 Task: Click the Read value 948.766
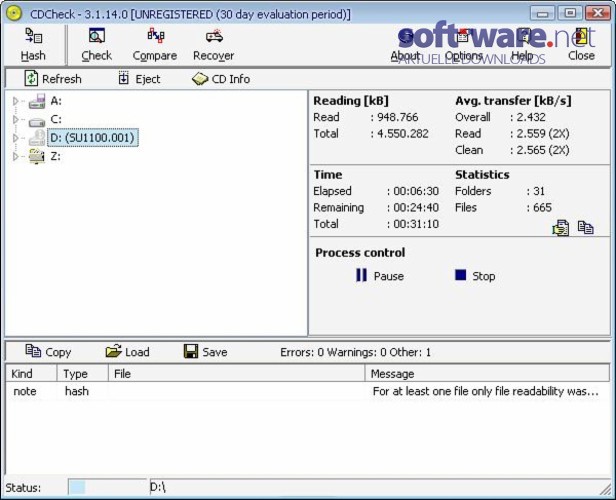point(398,117)
